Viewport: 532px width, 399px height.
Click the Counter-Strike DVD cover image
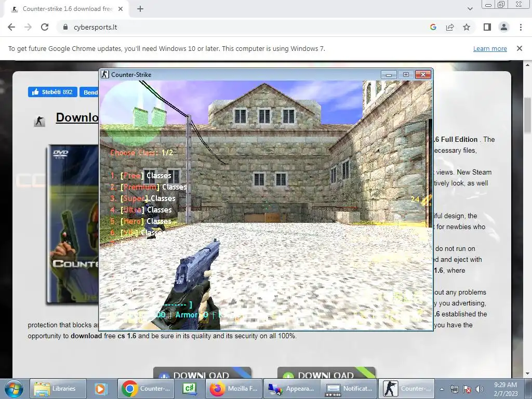click(x=73, y=223)
